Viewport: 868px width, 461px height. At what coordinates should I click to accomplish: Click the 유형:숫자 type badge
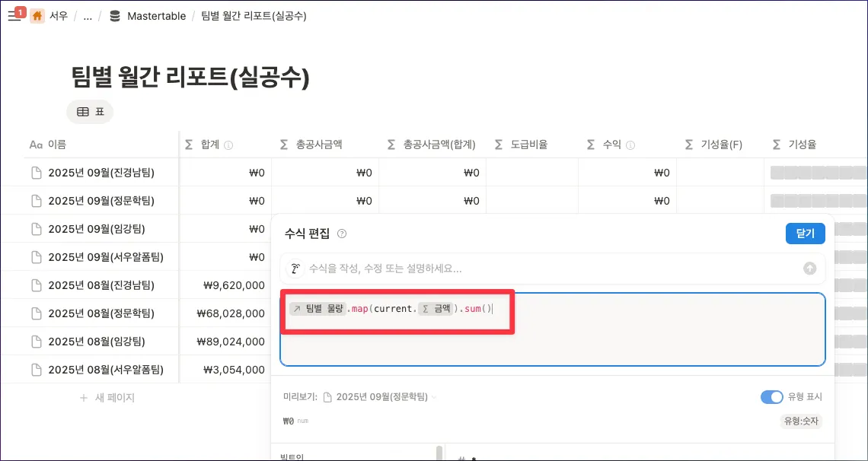[802, 421]
